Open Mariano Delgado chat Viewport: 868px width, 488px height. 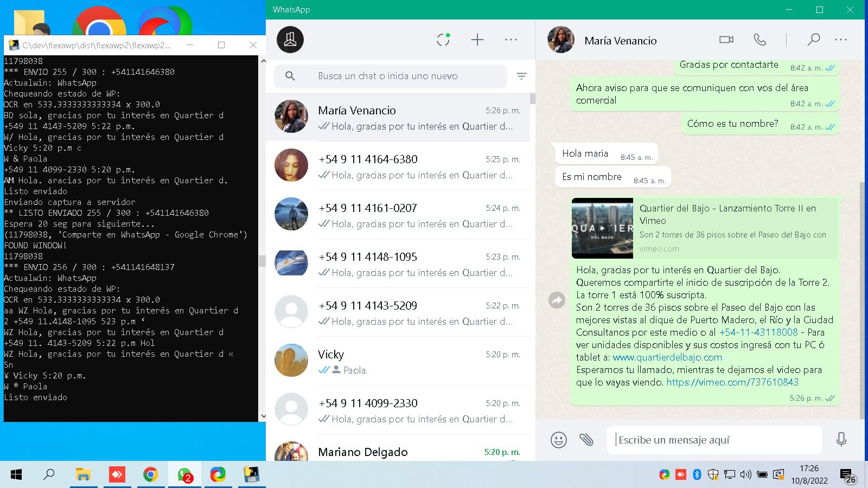click(398, 449)
